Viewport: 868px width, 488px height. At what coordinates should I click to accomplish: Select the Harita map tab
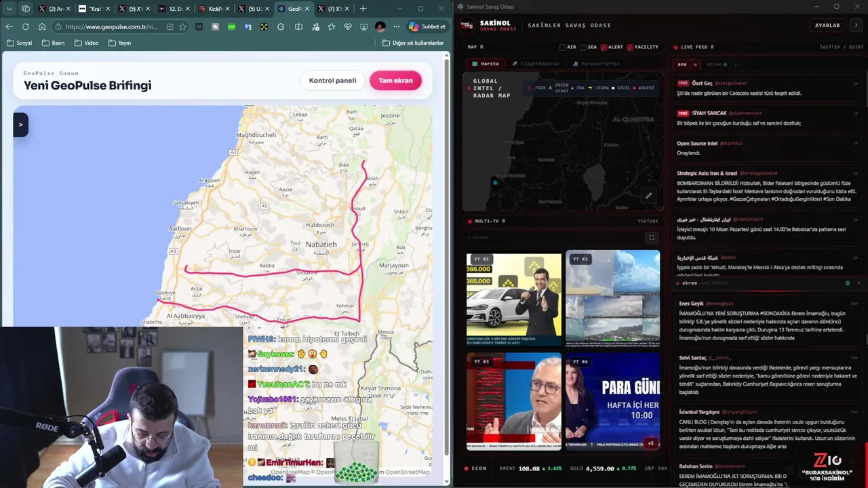point(486,64)
